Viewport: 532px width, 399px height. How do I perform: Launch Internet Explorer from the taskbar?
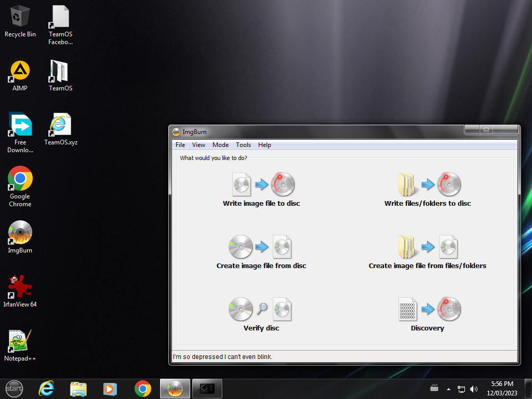pyautogui.click(x=46, y=389)
